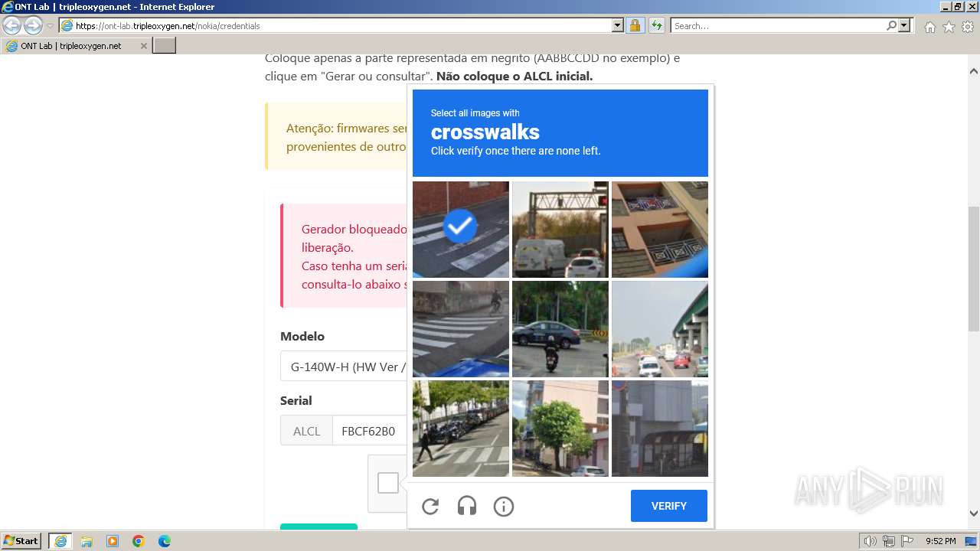Click the Home icon in IE
980x551 pixels.
click(929, 27)
